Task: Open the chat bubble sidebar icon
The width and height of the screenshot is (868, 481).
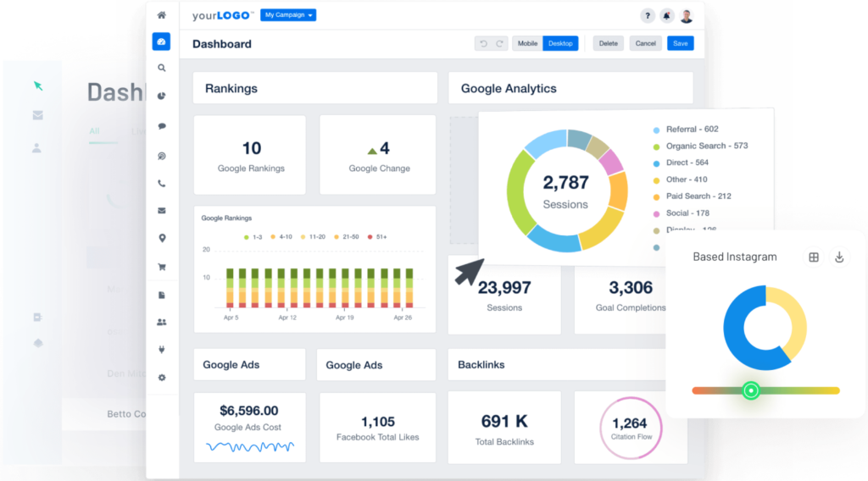Action: click(x=162, y=126)
